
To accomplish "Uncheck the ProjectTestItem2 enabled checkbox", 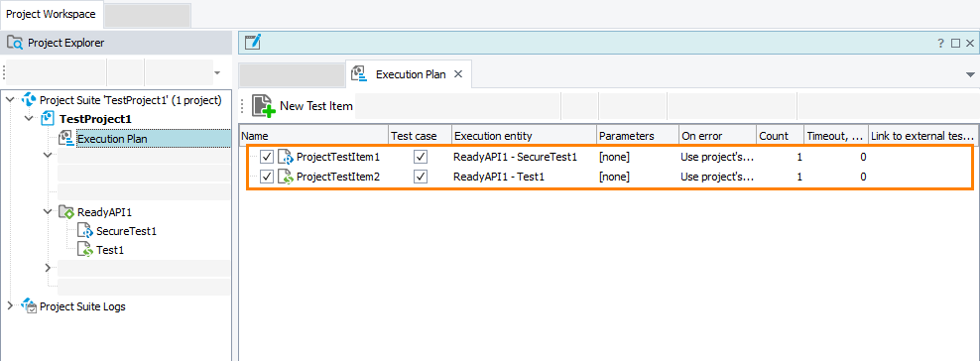I will coord(267,177).
